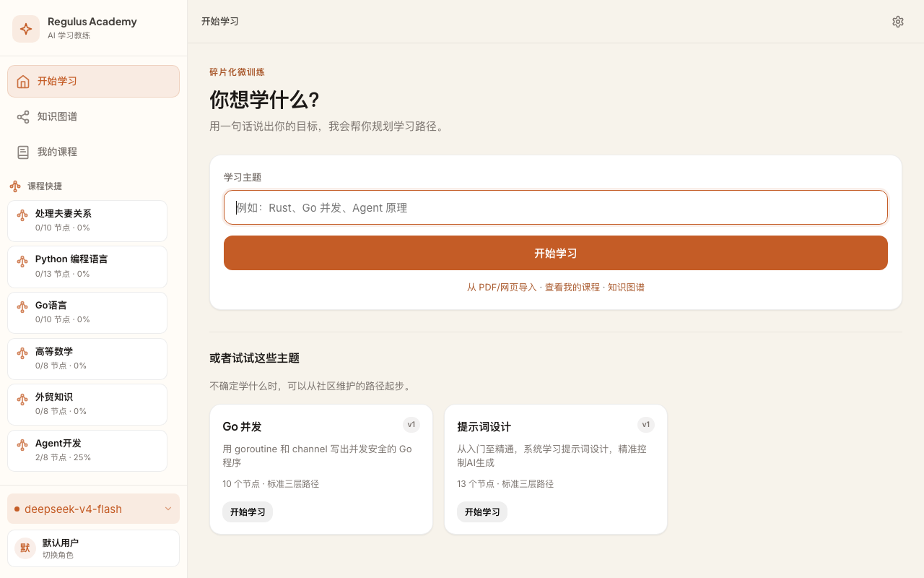The height and width of the screenshot is (578, 924).
Task: Click 开始学习 on the Go 并发 card
Action: click(248, 512)
